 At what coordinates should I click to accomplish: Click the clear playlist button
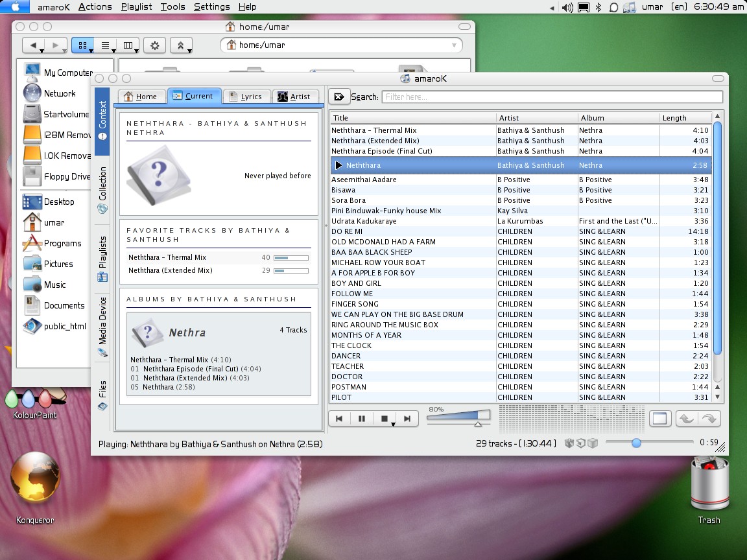[x=660, y=419]
